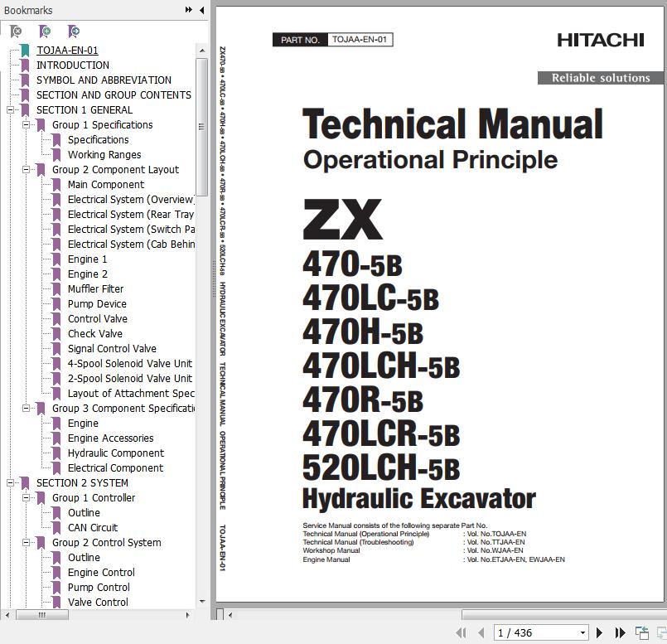Screen dimensions: 667x644
Task: Open the Muffler Filter bookmark
Action: pos(96,288)
